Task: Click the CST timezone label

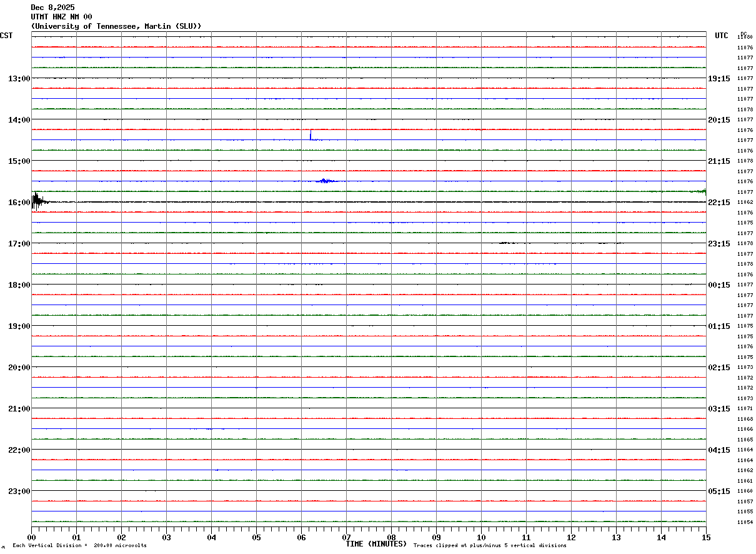Action: point(6,36)
